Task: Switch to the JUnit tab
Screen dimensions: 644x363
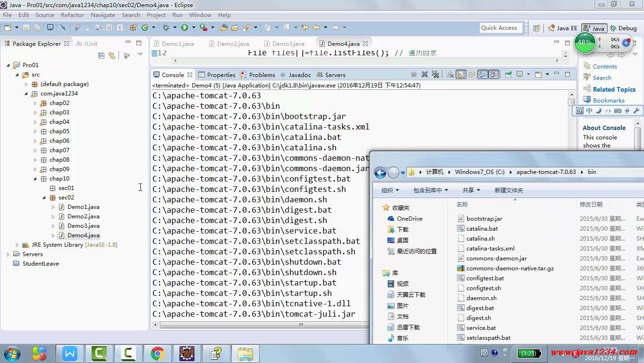Action: 86,43
